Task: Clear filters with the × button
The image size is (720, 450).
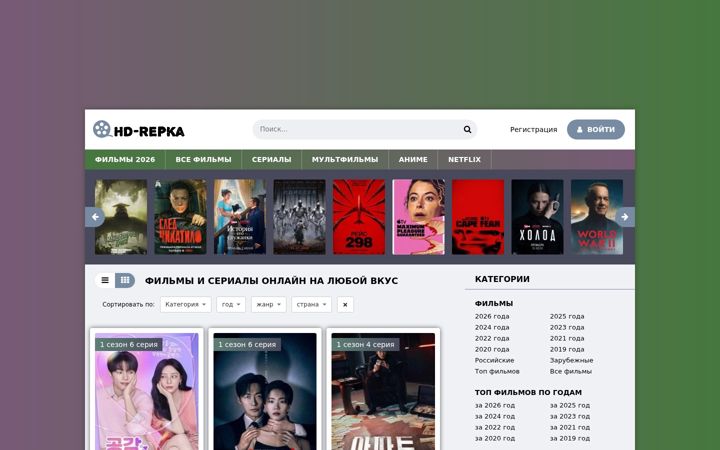Action: pos(345,304)
